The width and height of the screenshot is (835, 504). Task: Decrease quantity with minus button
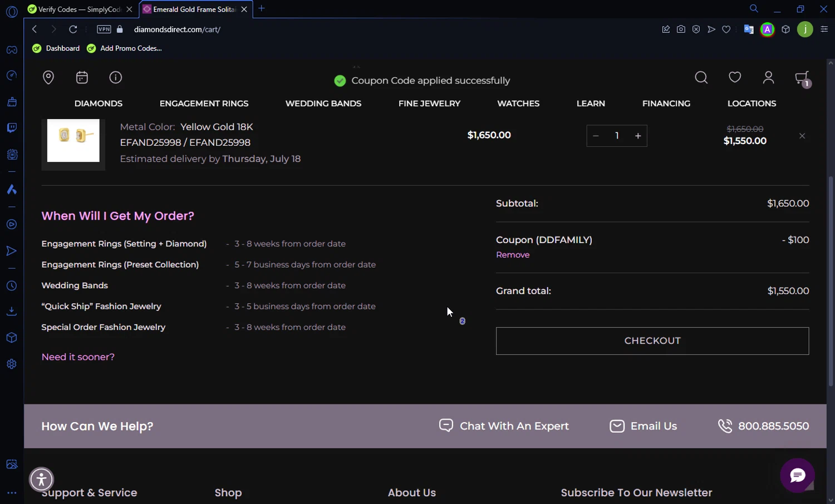pos(596,136)
